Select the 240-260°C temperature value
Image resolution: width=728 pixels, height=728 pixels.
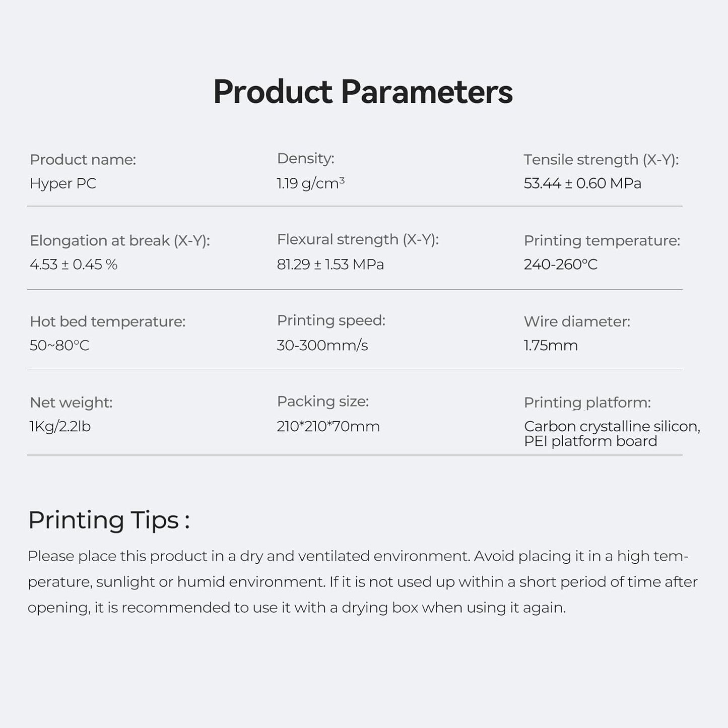point(560,264)
